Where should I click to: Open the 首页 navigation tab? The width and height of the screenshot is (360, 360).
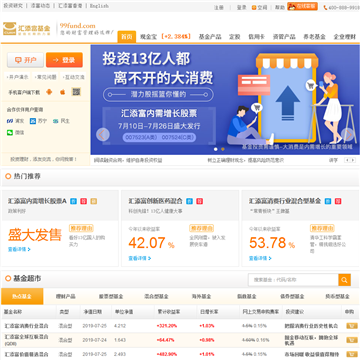click(x=127, y=37)
